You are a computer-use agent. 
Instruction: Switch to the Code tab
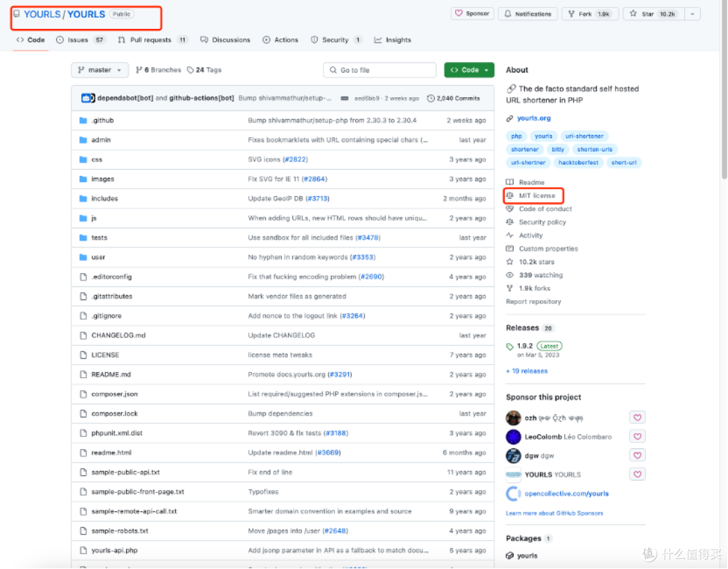(30, 40)
